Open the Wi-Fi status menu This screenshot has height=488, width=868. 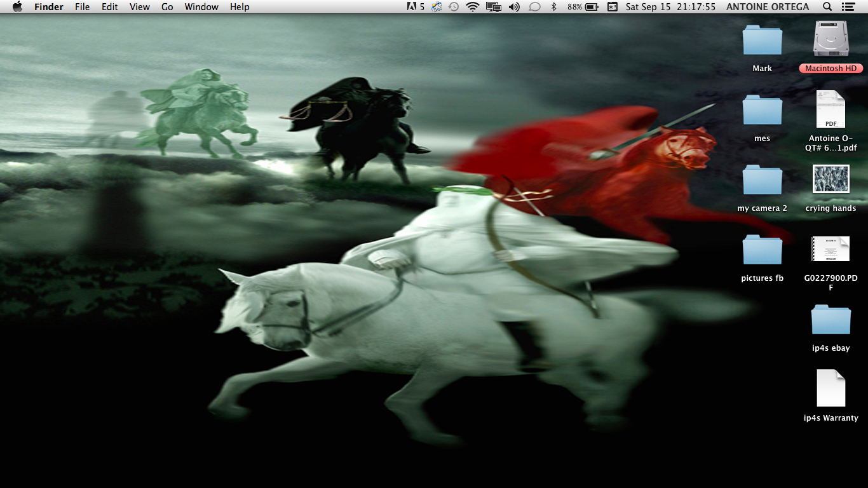click(472, 7)
